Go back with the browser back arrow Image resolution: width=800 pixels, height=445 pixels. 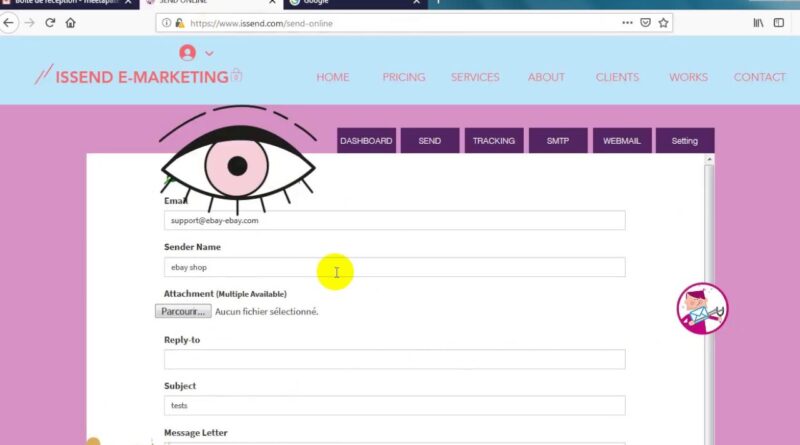tap(9, 23)
